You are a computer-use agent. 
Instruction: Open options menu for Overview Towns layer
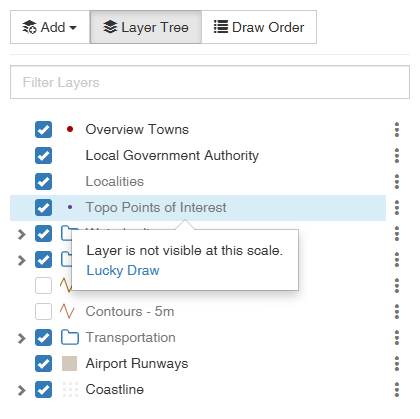[397, 130]
